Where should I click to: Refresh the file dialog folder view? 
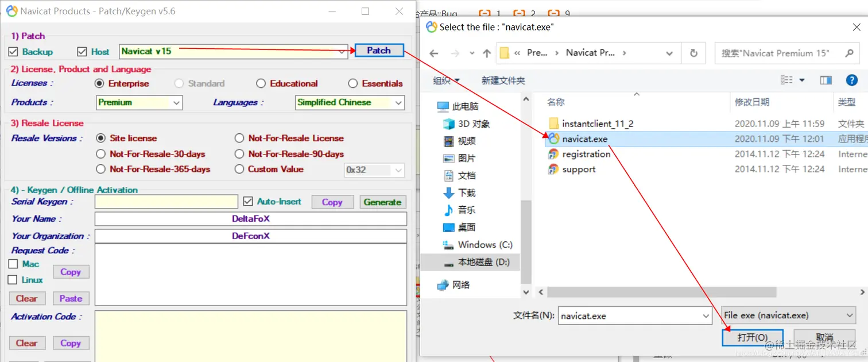click(x=693, y=53)
